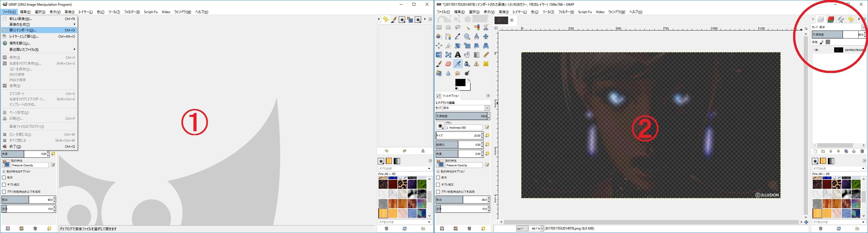Select the Free Select lasso tool

pyautogui.click(x=457, y=27)
